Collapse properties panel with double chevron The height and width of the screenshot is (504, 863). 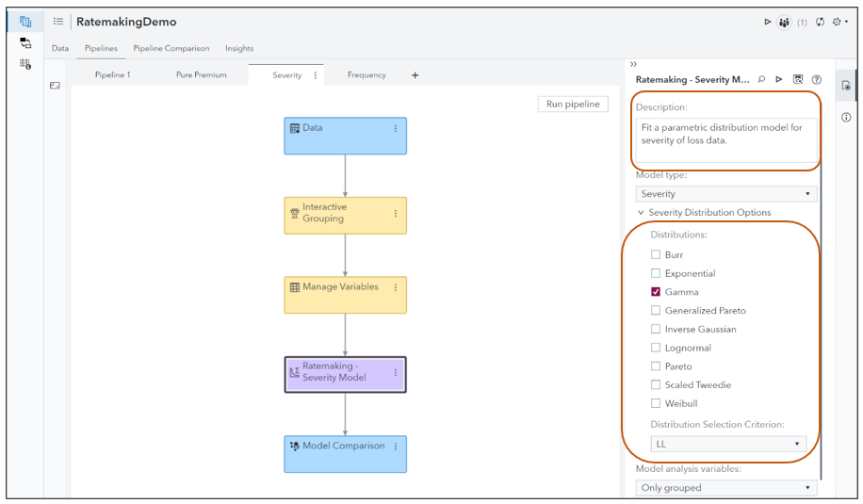pyautogui.click(x=634, y=64)
